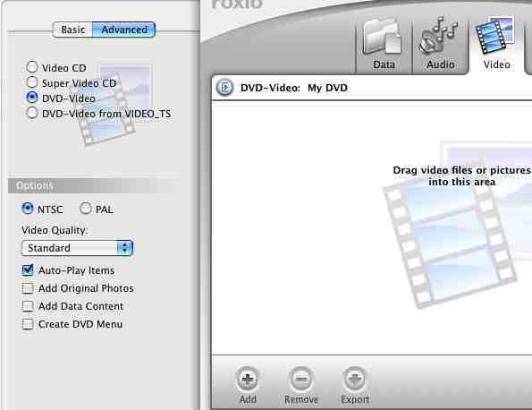Screen dimensions: 532x410
Task: Click the Video Quality dropdown arrows
Action: (125, 248)
